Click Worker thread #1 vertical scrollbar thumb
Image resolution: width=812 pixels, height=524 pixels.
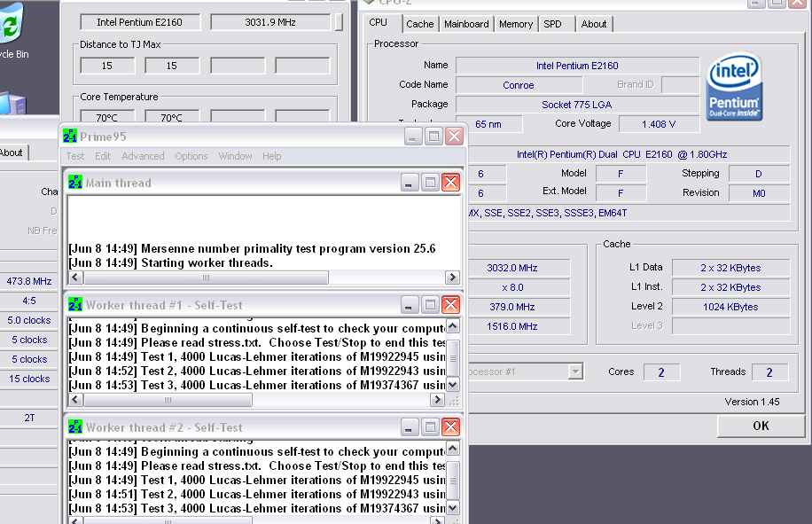tap(453, 358)
